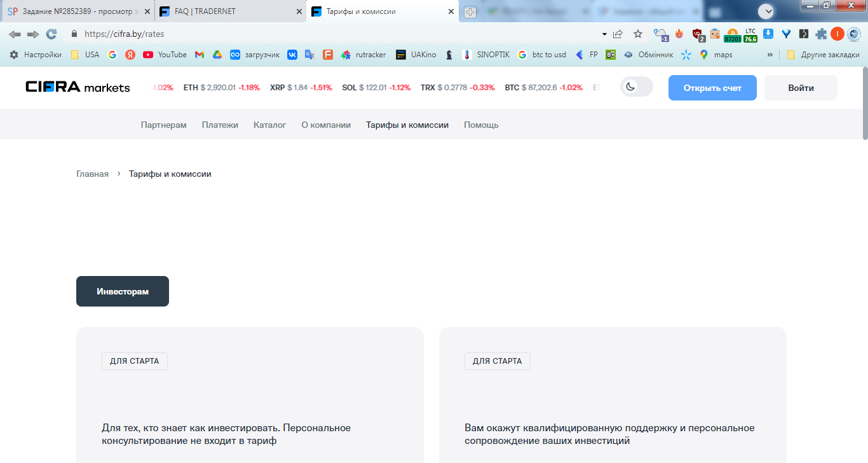Image resolution: width=868 pixels, height=463 pixels.
Task: Open the Помощь menu item
Action: click(x=481, y=125)
